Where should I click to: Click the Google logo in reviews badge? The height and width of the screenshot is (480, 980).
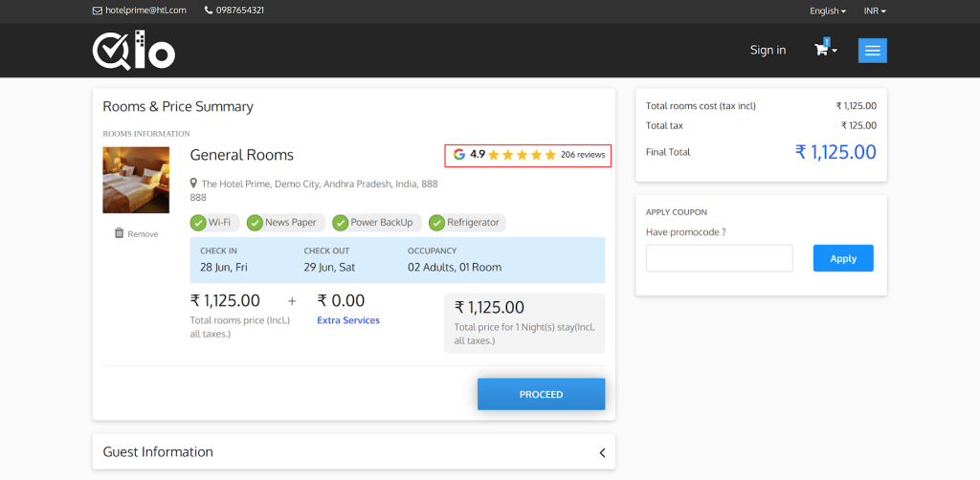(459, 154)
